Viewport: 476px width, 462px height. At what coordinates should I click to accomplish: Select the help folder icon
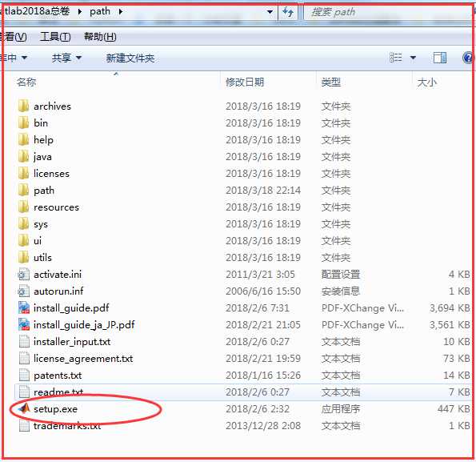[x=24, y=140]
